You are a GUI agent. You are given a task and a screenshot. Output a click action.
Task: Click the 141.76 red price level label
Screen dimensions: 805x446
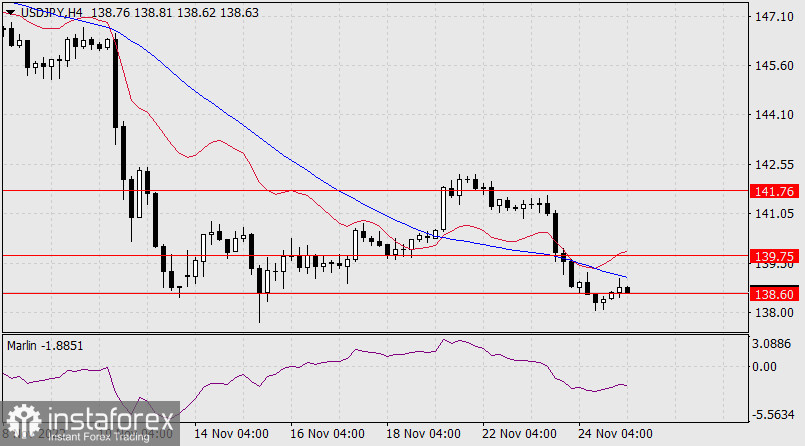pos(775,191)
